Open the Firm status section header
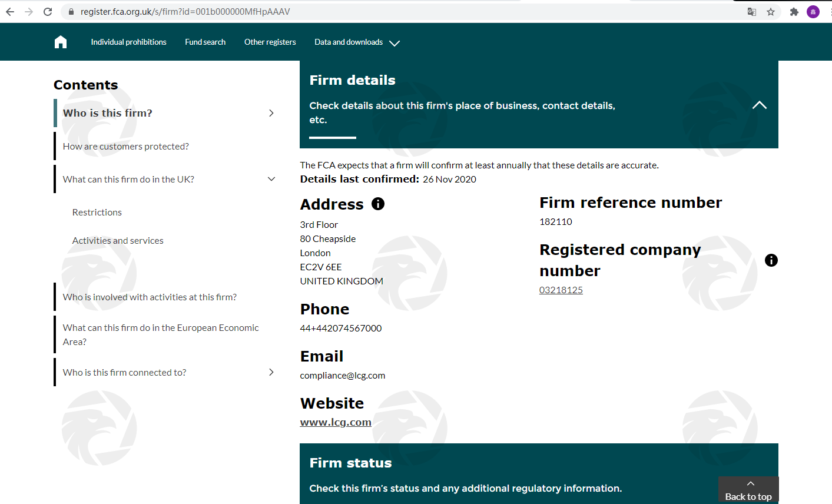The width and height of the screenshot is (832, 504). [539, 473]
